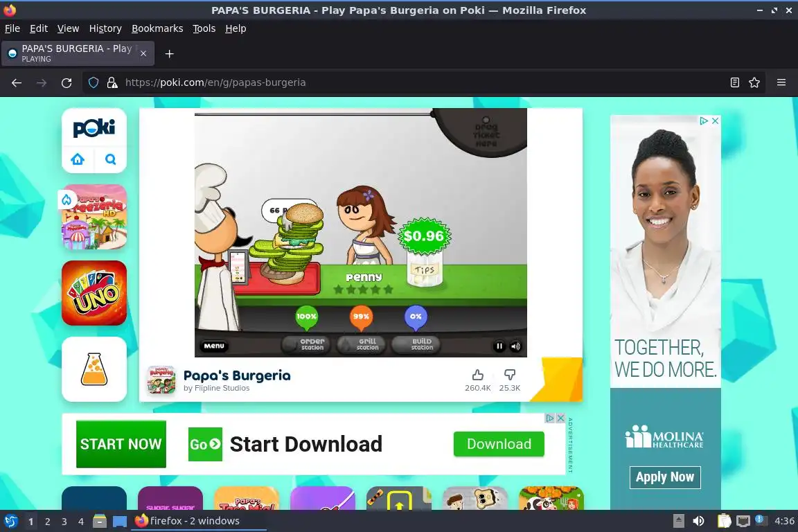Like the game with thumbs up
Screen dimensions: 798x532
(x=477, y=375)
